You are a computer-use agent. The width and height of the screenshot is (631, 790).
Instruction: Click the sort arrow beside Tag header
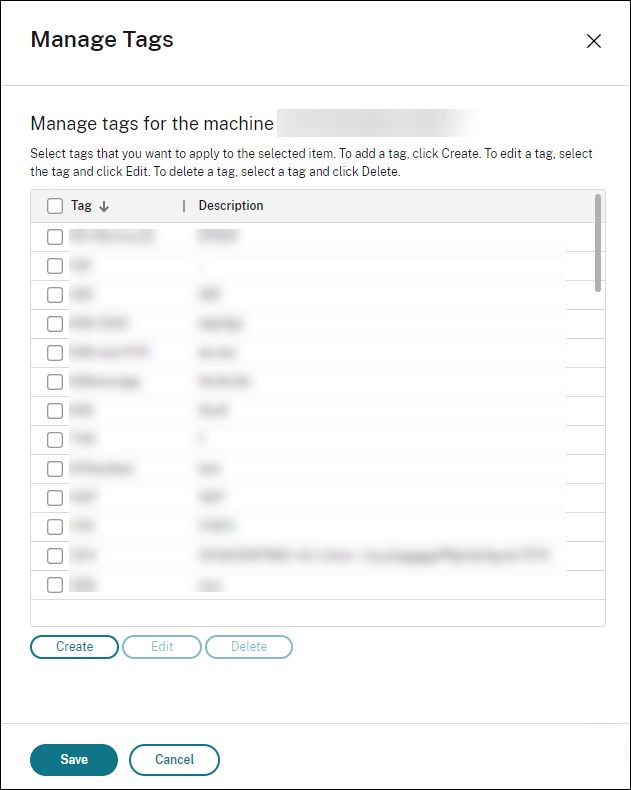(104, 207)
